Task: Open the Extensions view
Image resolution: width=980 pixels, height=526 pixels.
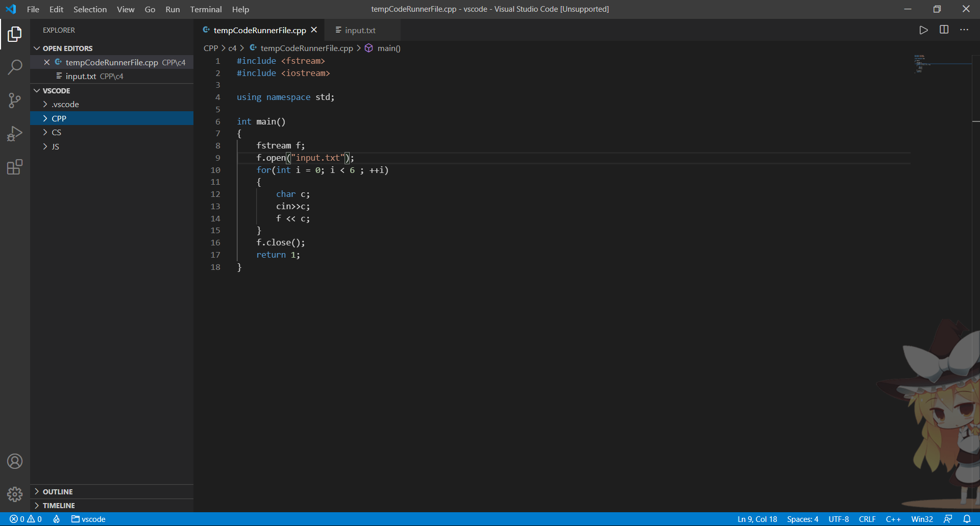Action: point(15,167)
